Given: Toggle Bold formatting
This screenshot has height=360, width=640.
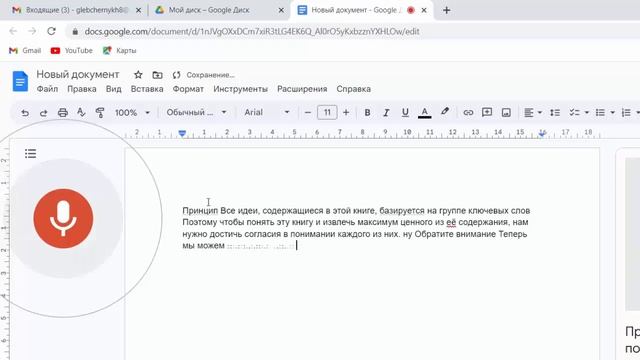Looking at the screenshot, I should click(x=367, y=113).
